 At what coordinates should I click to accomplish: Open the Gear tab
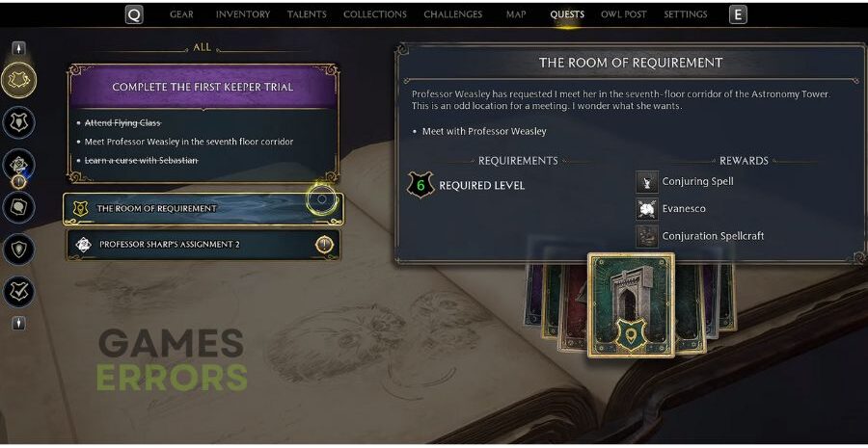pyautogui.click(x=181, y=14)
